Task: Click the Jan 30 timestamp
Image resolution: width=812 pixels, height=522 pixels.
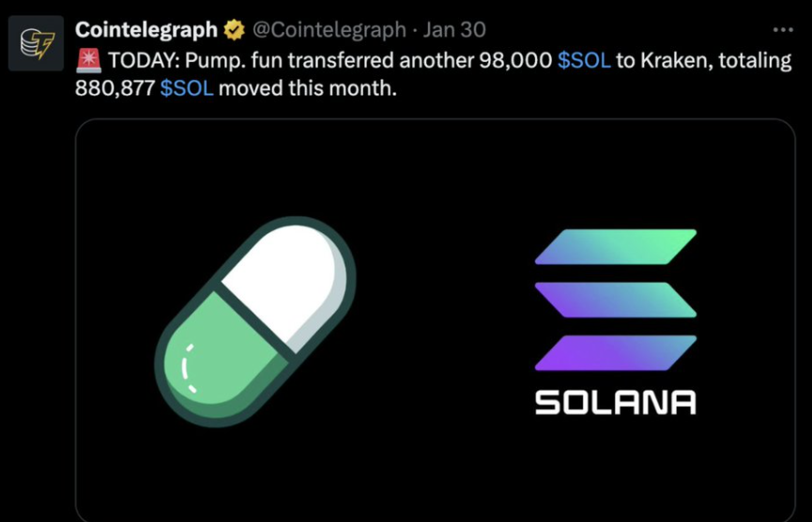Action: click(x=454, y=31)
